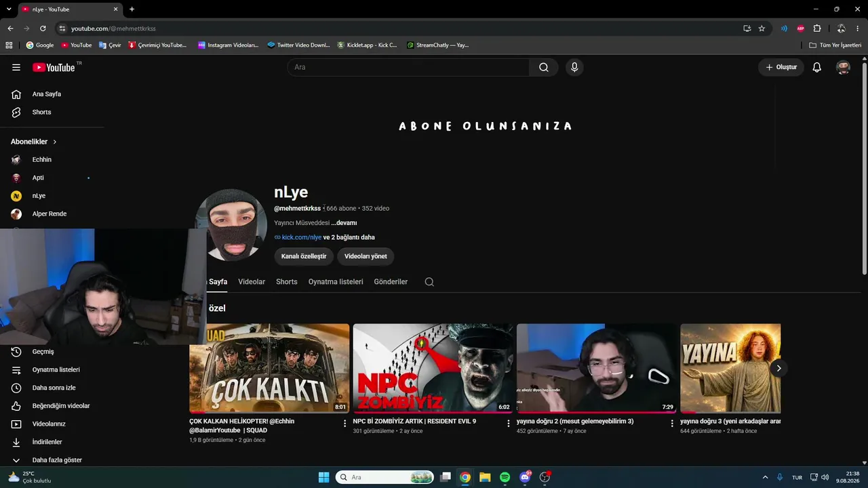Go to the YouTube logo home link
Viewport: 868px width, 488px height.
click(x=54, y=67)
